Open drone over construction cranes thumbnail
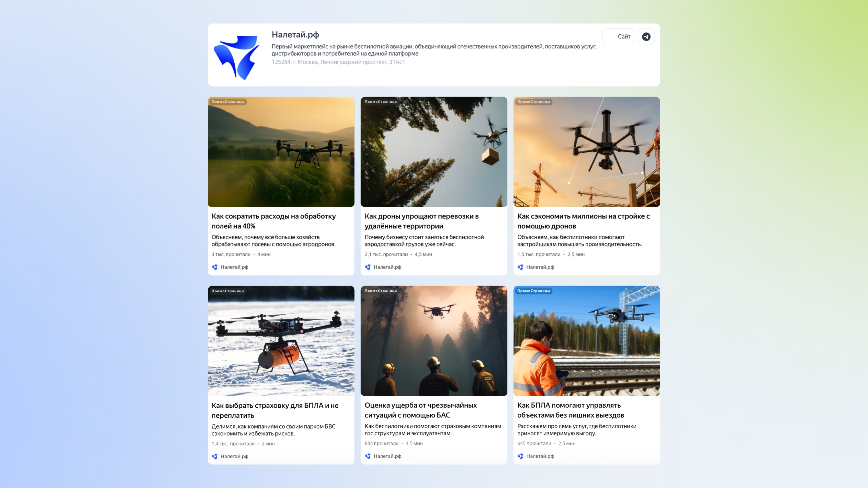This screenshot has height=488, width=868. (586, 152)
